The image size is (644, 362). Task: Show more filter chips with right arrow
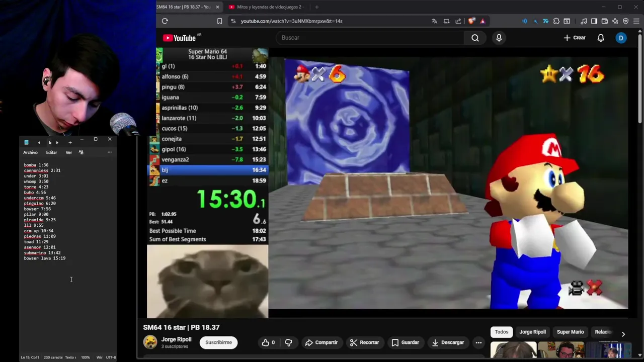point(623,334)
